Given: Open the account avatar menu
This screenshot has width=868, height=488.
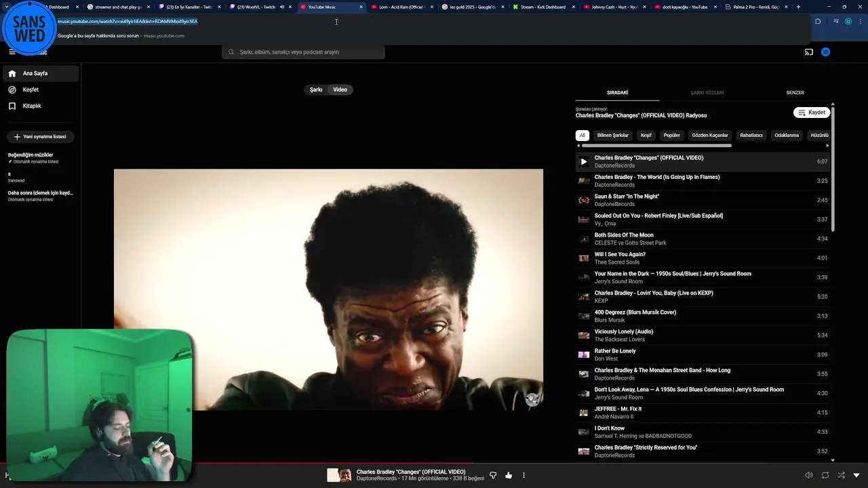Looking at the screenshot, I should [x=825, y=52].
